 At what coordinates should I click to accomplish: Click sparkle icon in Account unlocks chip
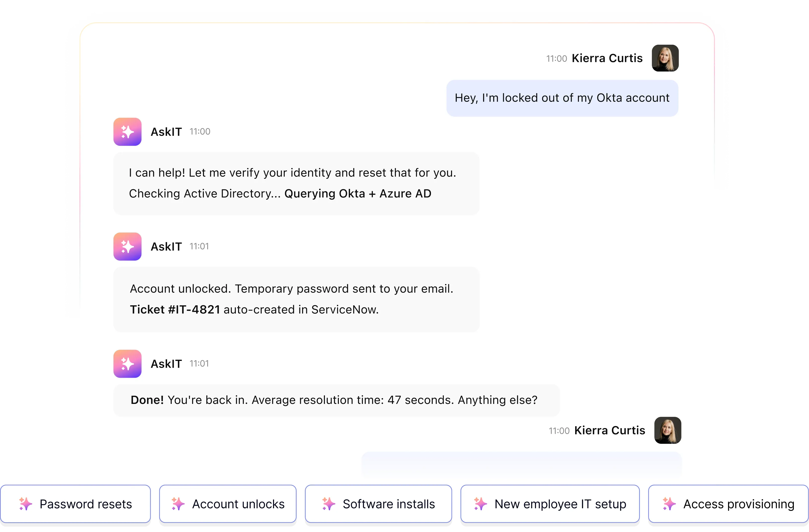(x=178, y=504)
